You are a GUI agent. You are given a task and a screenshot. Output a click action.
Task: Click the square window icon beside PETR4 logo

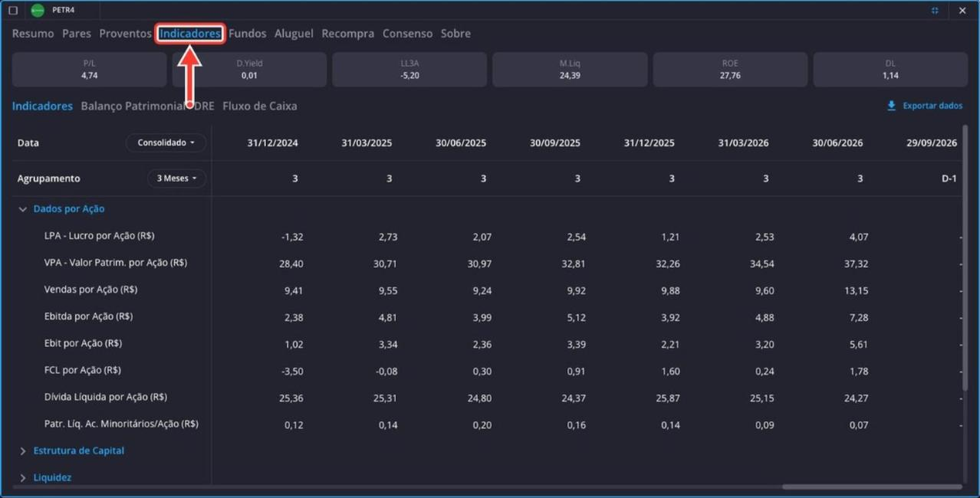pos(13,11)
